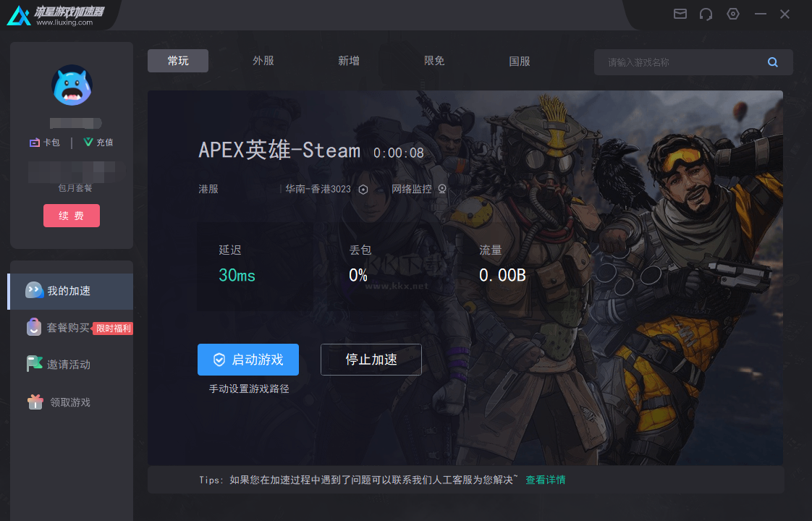This screenshot has height=521, width=812.
Task: Click the blue monster user avatar
Action: coord(72,85)
